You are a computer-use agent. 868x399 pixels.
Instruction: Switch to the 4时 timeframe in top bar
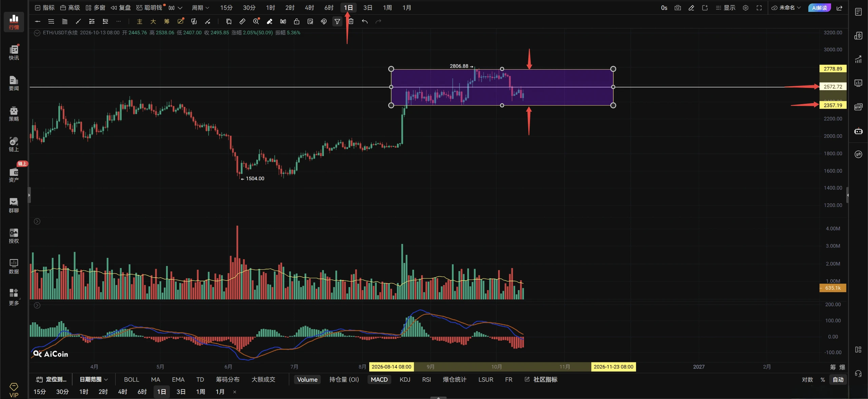(x=309, y=7)
